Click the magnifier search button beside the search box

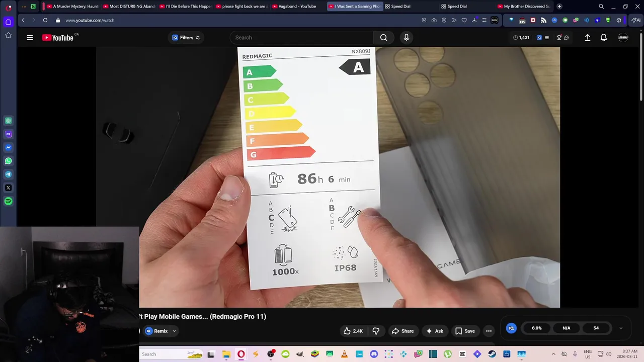coord(384,38)
